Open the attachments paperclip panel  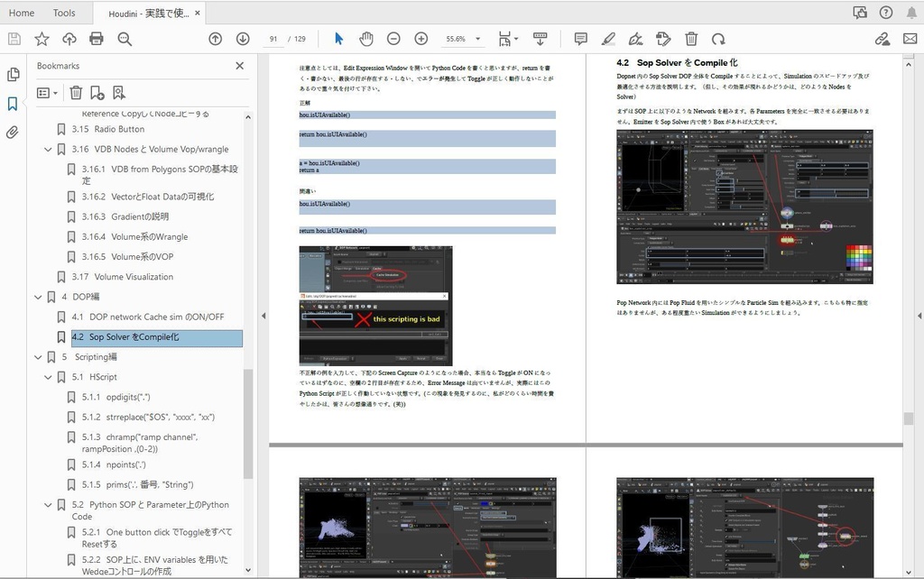pyautogui.click(x=13, y=133)
